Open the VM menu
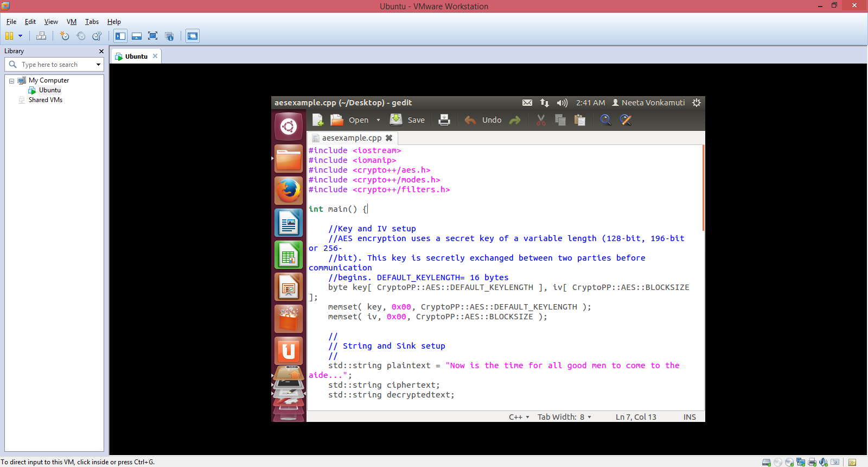 (71, 22)
